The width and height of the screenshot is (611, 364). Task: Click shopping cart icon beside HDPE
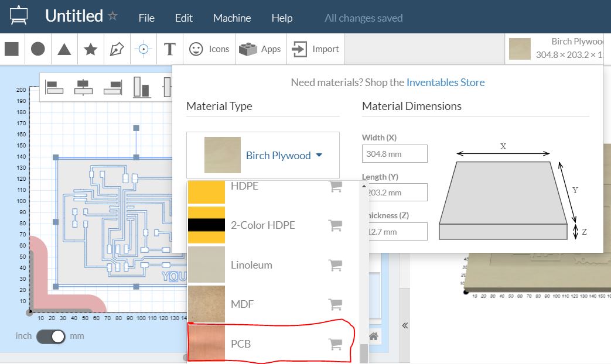pos(336,187)
